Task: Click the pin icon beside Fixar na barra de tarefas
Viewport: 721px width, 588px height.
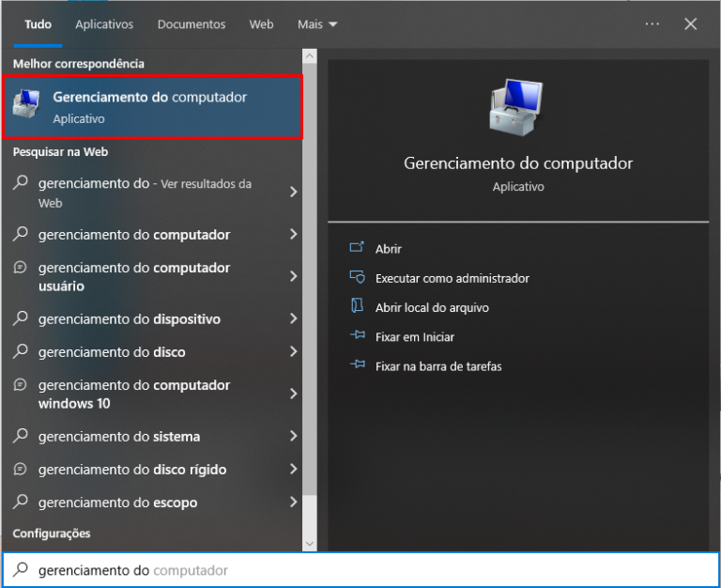Action: 357,366
